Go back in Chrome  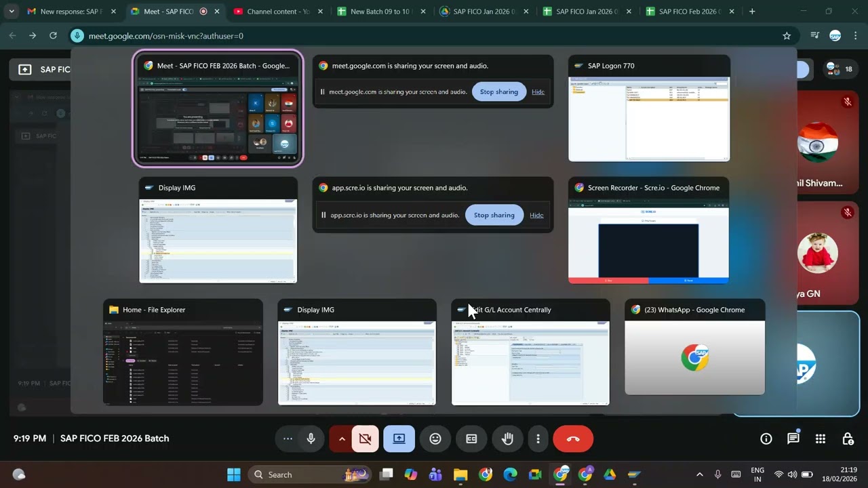point(13,35)
